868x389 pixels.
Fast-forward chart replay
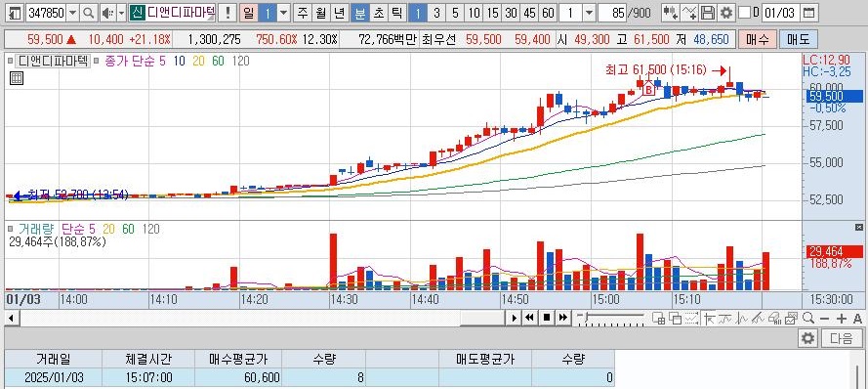pos(563,318)
